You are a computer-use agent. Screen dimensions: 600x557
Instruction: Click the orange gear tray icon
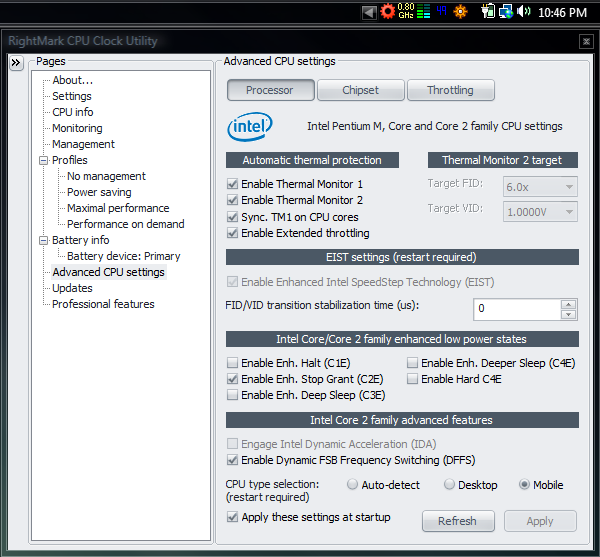460,12
